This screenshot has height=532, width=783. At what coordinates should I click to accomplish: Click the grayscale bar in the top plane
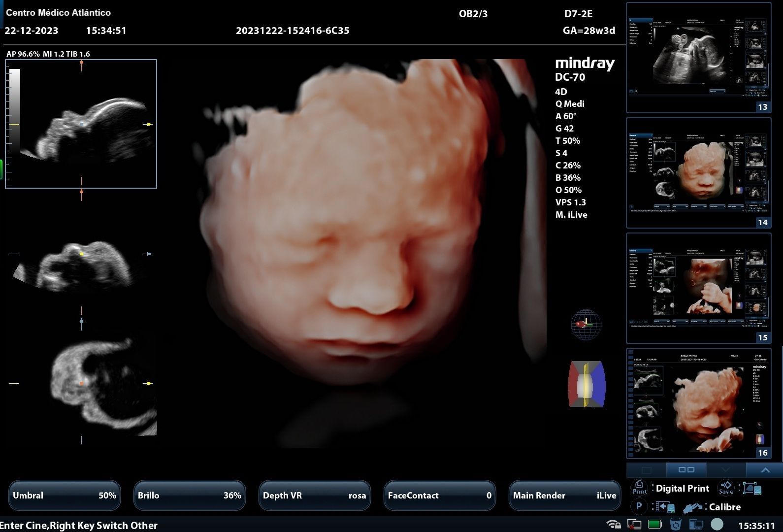(x=15, y=111)
